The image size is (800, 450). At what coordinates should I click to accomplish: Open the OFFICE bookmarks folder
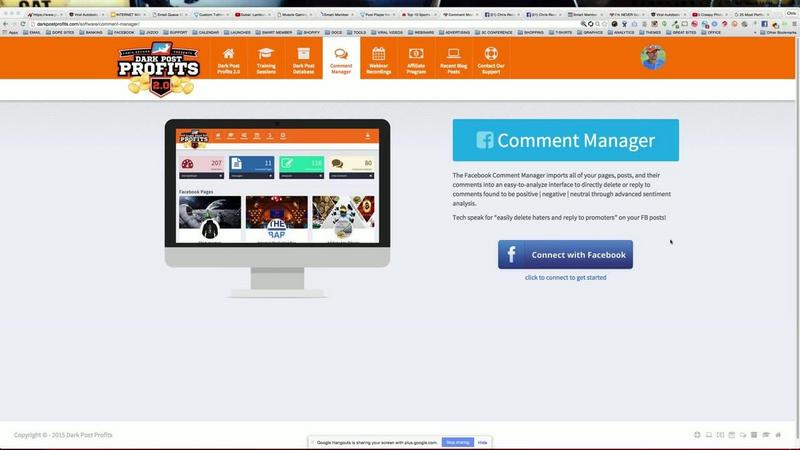pos(711,33)
